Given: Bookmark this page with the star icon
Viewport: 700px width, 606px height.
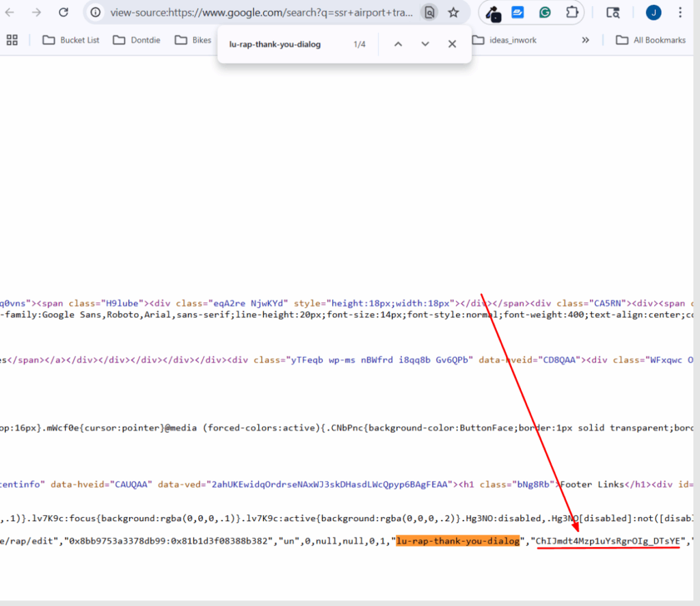Looking at the screenshot, I should (453, 12).
